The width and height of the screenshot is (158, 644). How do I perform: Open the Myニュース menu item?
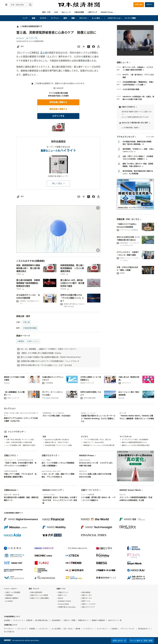click(66, 12)
